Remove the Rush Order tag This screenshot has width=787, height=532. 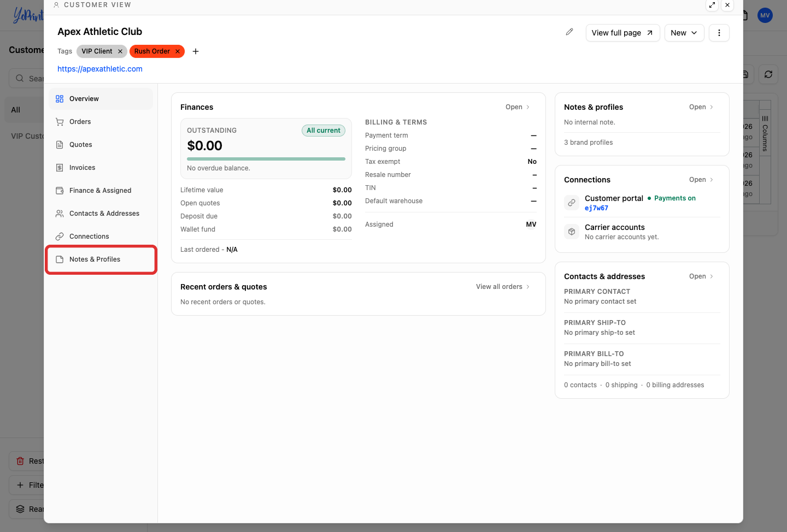pyautogui.click(x=178, y=51)
